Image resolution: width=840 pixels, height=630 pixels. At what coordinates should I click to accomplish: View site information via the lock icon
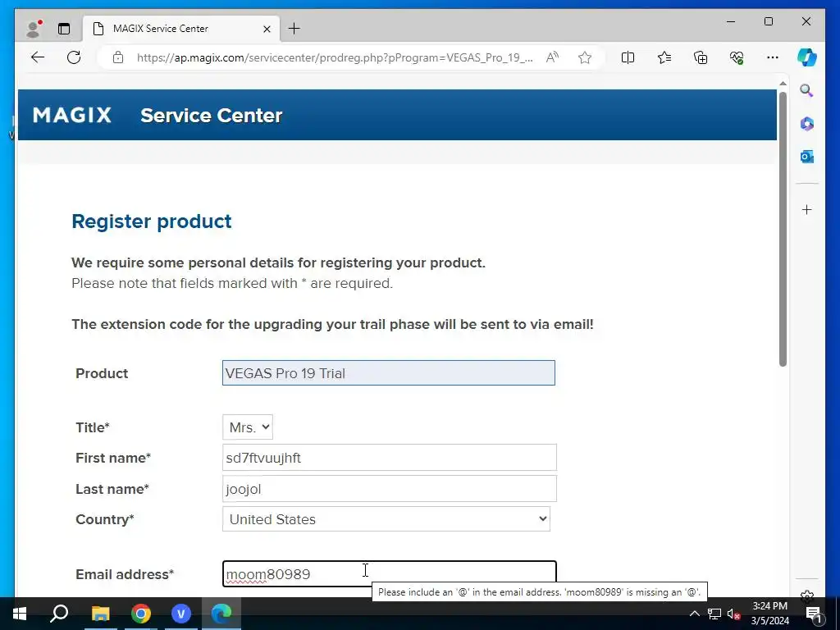point(118,57)
